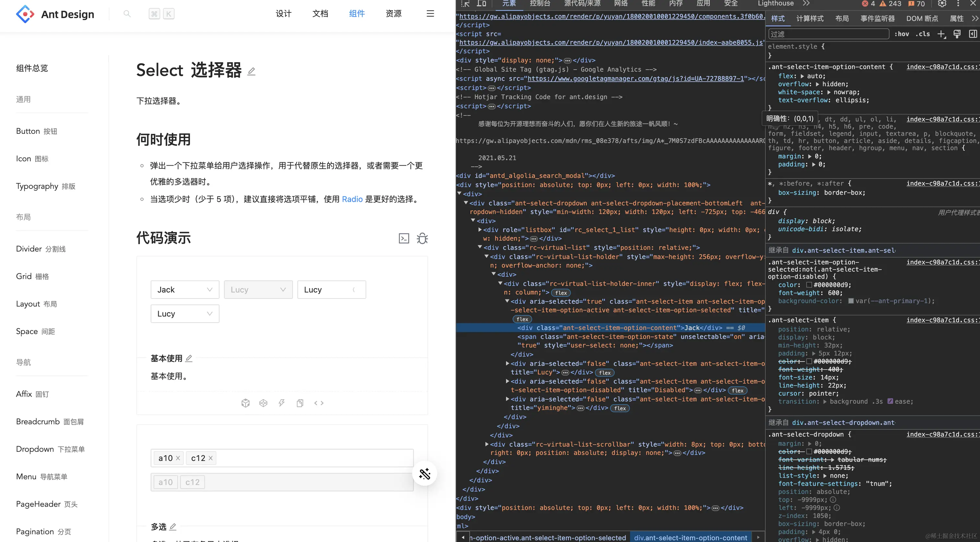980x542 pixels.
Task: Open the index-c98a7c1d.css link for .ant-select-item
Action: (943, 320)
